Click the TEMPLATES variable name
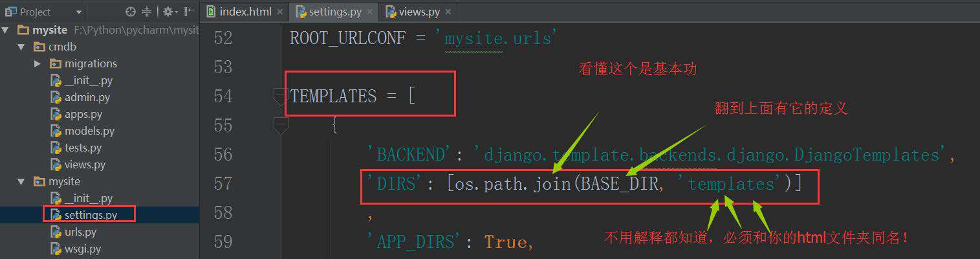The height and width of the screenshot is (259, 980). tap(333, 96)
